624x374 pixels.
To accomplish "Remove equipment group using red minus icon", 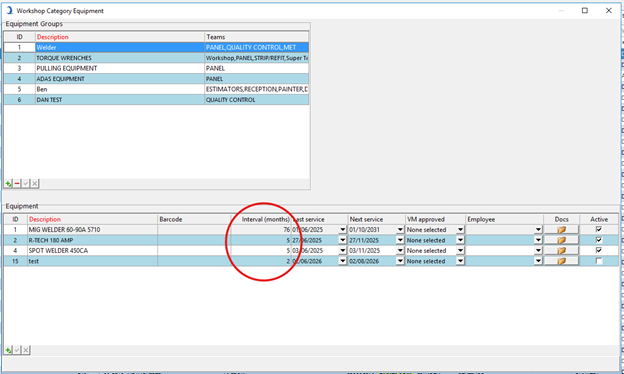I will pos(17,183).
